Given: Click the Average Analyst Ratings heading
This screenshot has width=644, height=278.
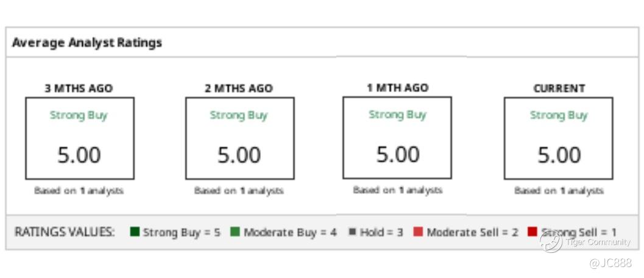Looking at the screenshot, I should 87,42.
